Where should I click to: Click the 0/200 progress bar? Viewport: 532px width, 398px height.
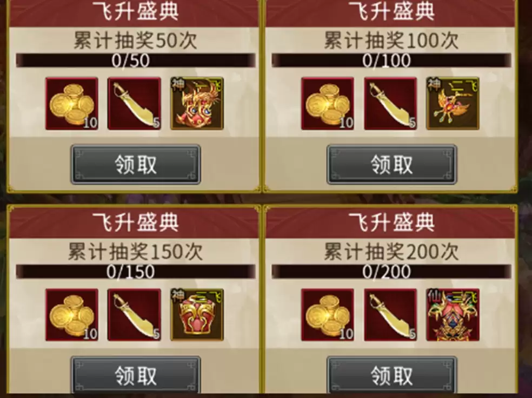(x=391, y=272)
